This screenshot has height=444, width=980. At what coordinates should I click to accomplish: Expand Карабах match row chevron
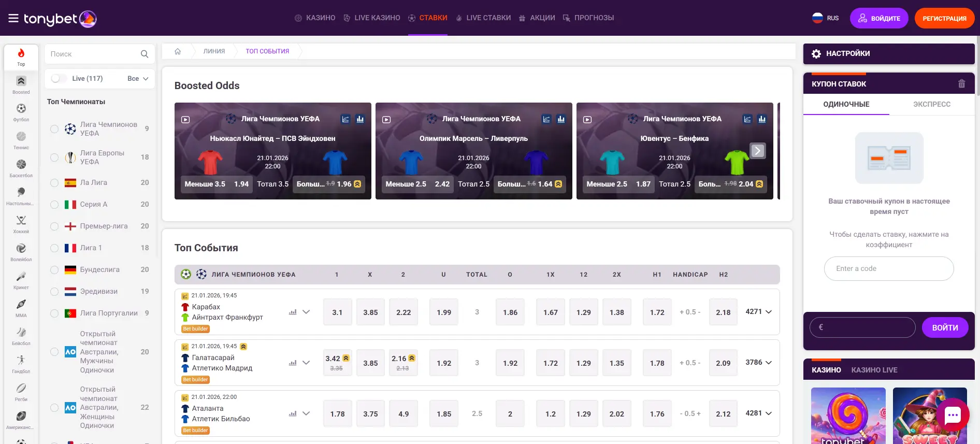[x=306, y=312]
